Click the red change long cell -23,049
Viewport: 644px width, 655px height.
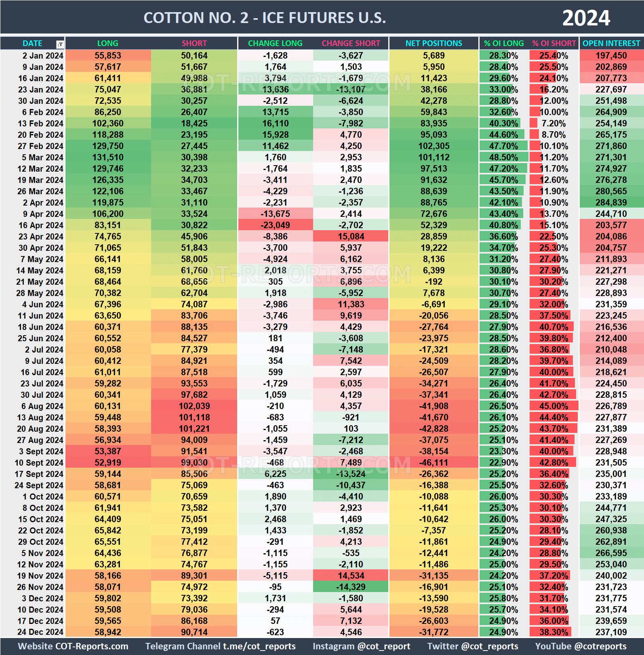(275, 225)
